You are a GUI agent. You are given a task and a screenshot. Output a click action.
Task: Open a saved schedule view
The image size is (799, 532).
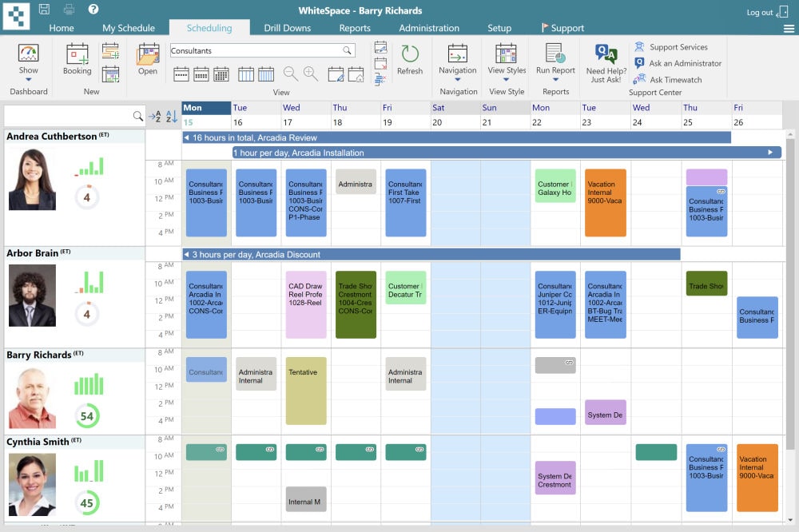tap(148, 59)
